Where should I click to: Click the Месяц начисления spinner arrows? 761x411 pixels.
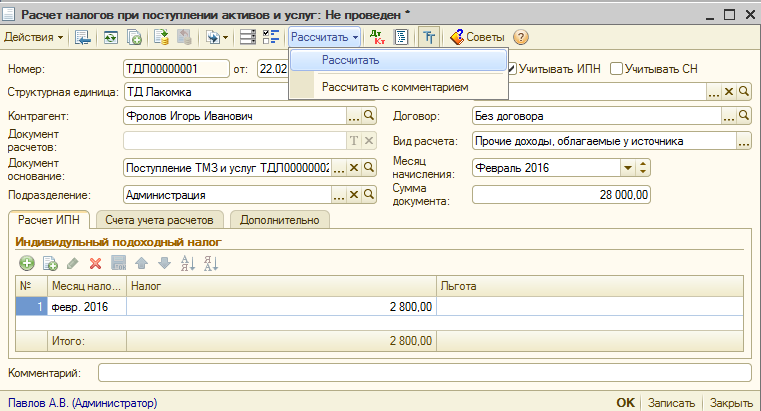point(643,168)
